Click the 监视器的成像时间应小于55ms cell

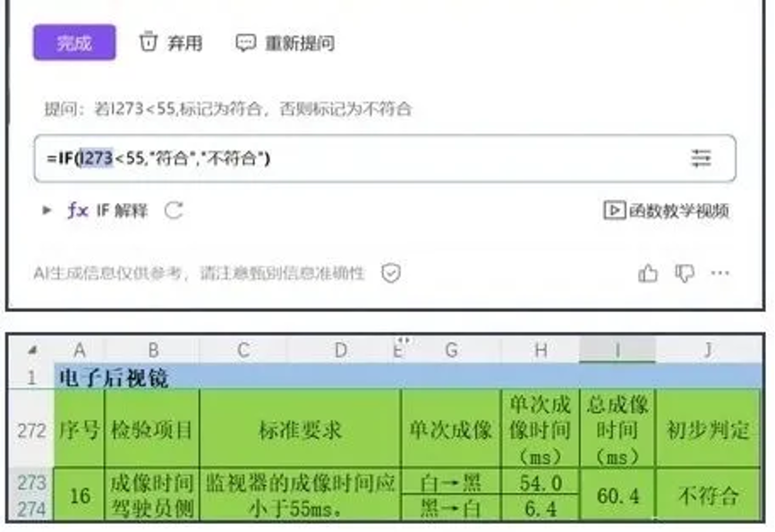301,495
